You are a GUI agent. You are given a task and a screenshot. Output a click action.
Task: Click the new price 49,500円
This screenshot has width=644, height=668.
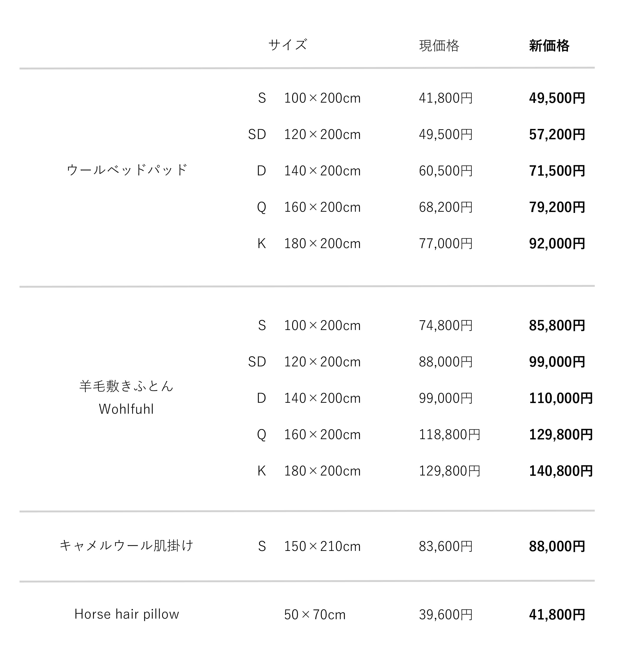click(557, 98)
